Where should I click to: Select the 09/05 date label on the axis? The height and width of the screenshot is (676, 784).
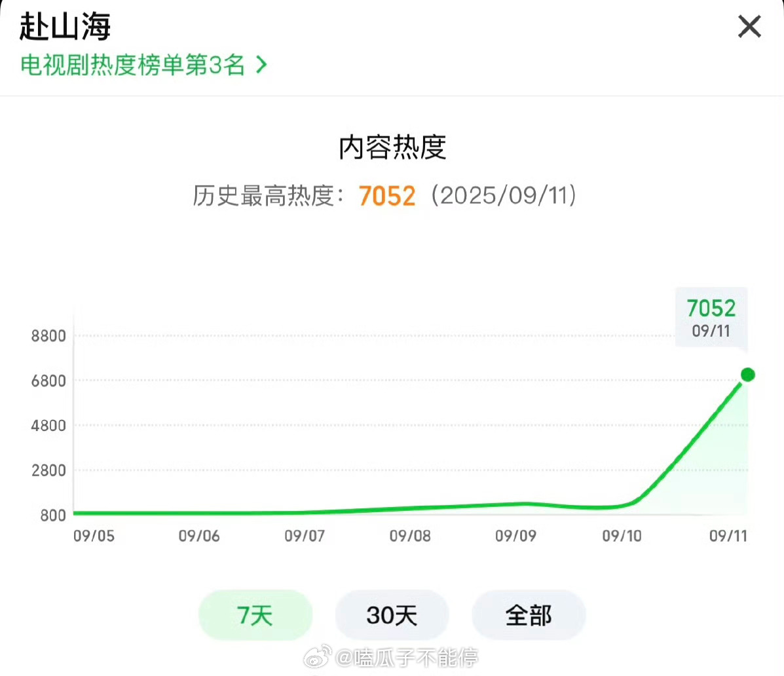click(x=94, y=536)
